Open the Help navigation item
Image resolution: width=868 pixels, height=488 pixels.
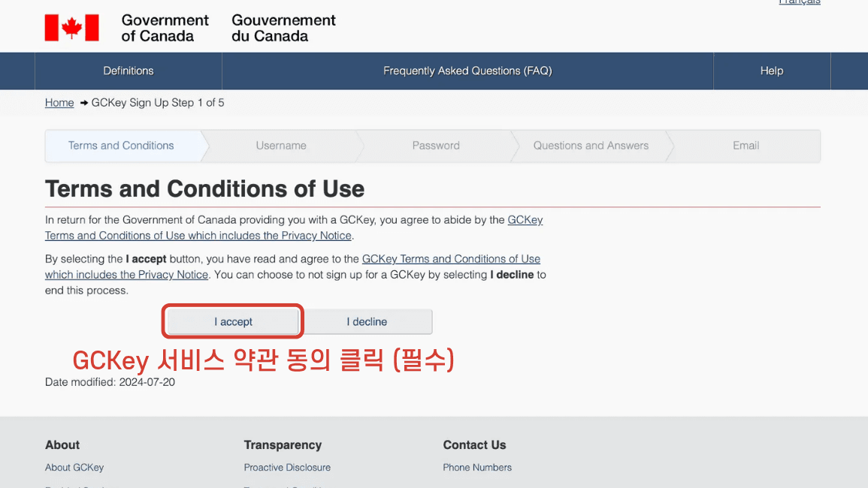click(771, 71)
